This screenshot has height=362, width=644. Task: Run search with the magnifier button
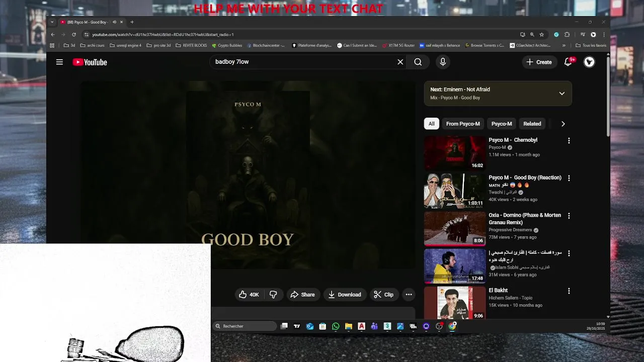pos(418,62)
